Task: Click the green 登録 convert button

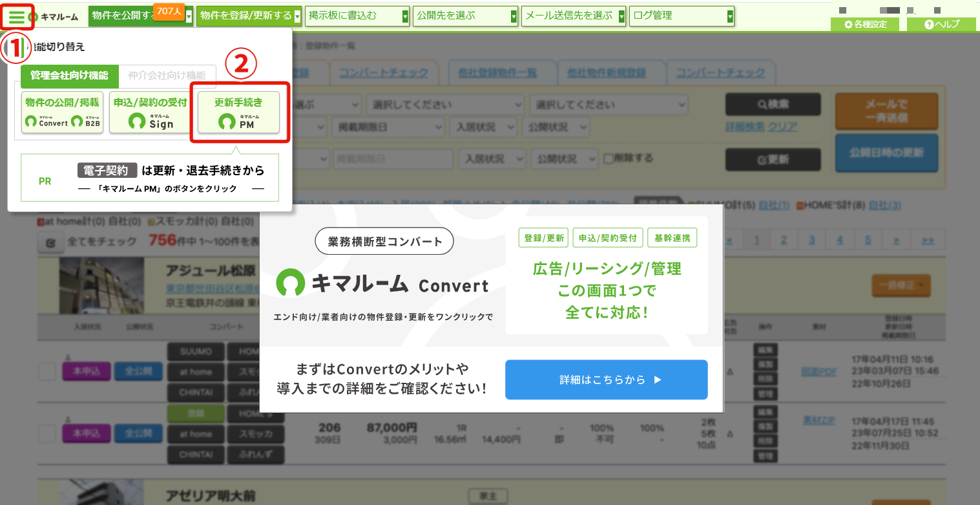Action: (x=194, y=414)
